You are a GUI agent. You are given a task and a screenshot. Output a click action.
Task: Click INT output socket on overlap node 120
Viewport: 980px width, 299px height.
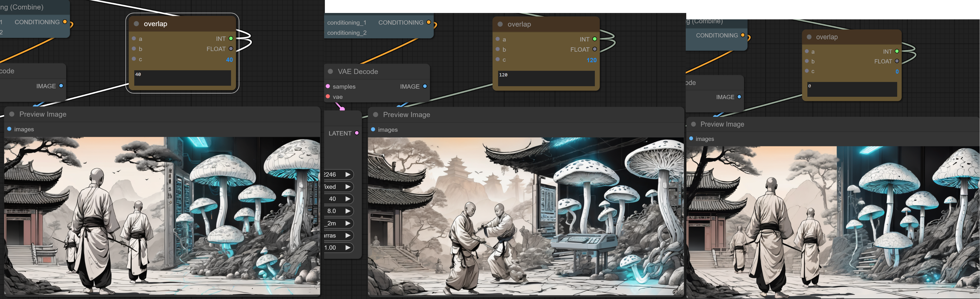[595, 39]
